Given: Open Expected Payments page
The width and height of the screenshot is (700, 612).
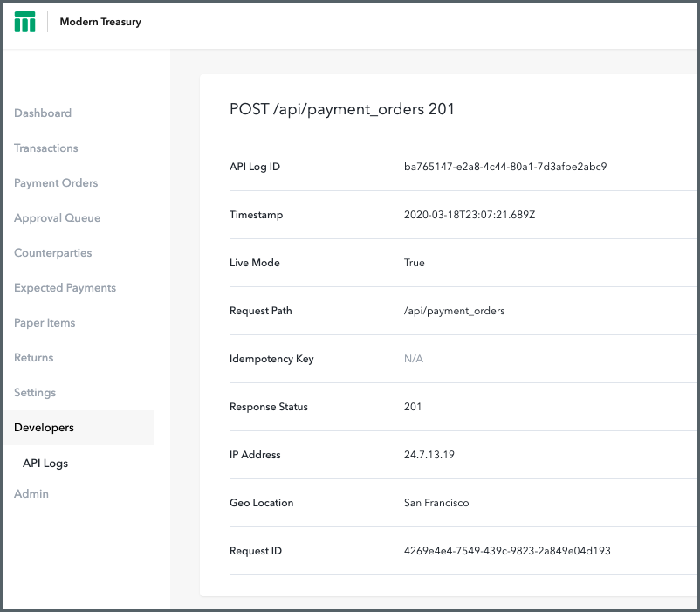Looking at the screenshot, I should coord(65,288).
